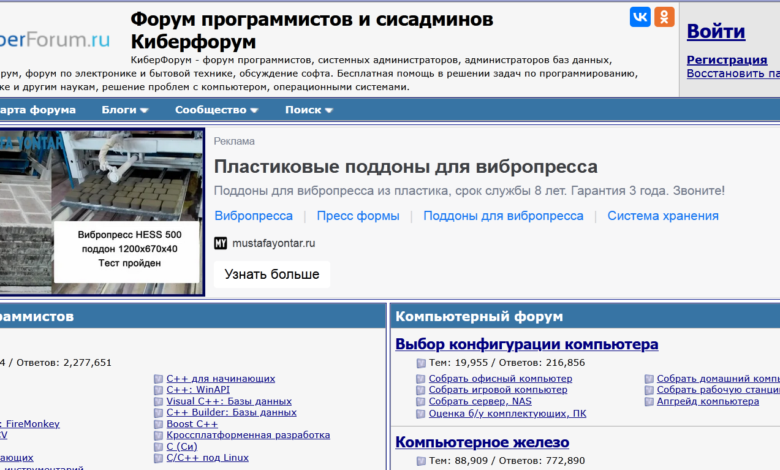The width and height of the screenshot is (780, 470).
Task: Open the Odnoklassniki orange icon
Action: click(664, 17)
